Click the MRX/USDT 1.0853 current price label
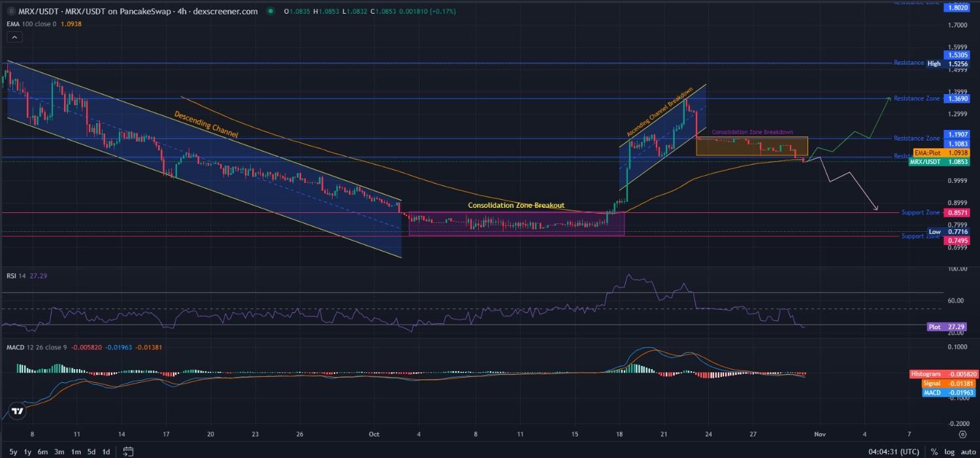 coord(940,161)
